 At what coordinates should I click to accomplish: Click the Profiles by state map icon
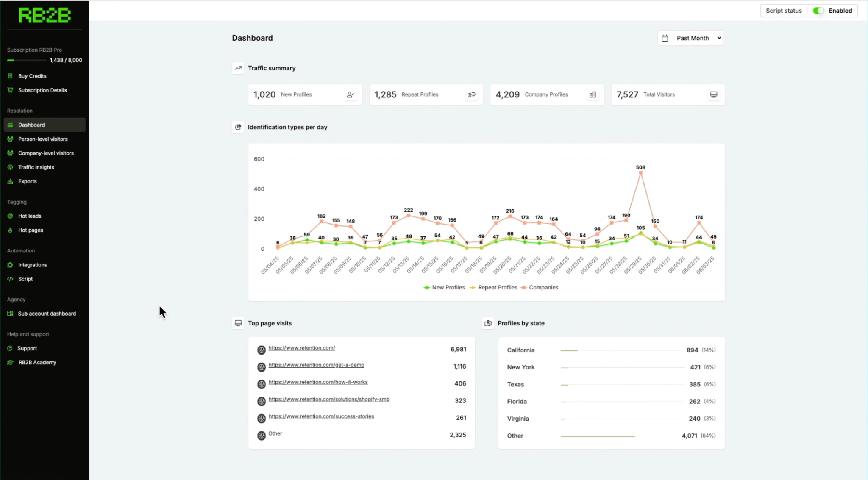(x=488, y=323)
